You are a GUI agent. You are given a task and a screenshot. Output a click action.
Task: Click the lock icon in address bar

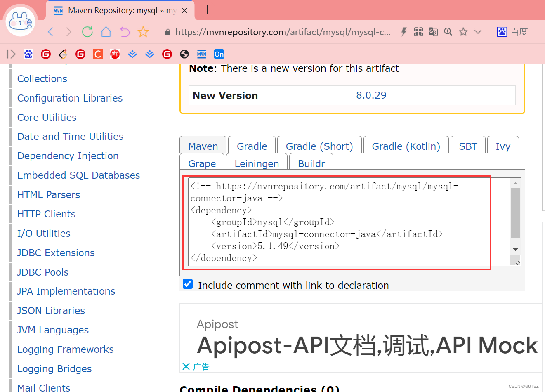point(168,32)
